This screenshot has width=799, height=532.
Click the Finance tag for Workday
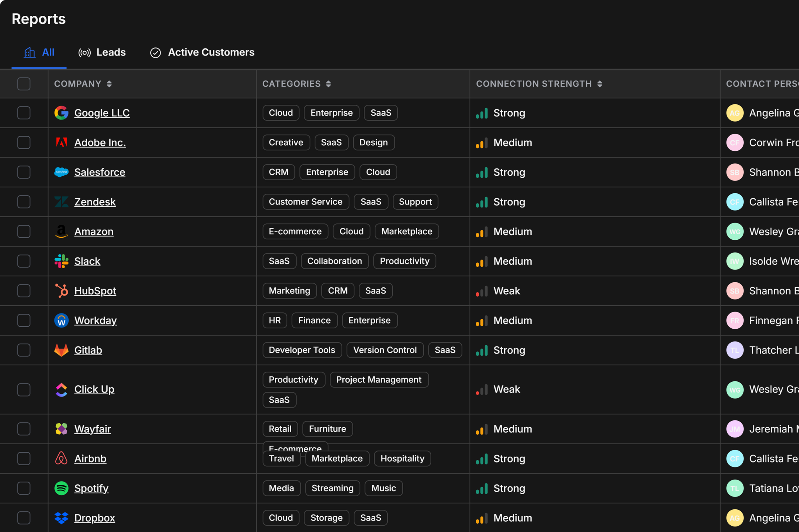pos(314,320)
